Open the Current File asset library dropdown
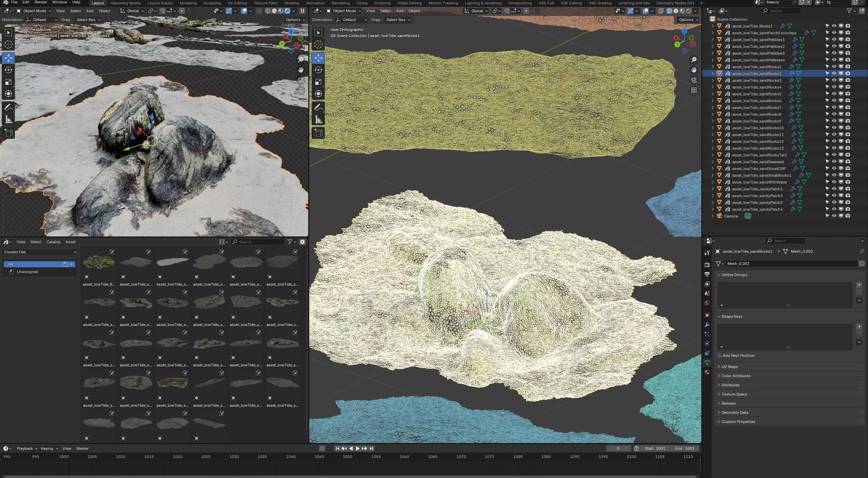Image resolution: width=868 pixels, height=478 pixels. coord(40,252)
